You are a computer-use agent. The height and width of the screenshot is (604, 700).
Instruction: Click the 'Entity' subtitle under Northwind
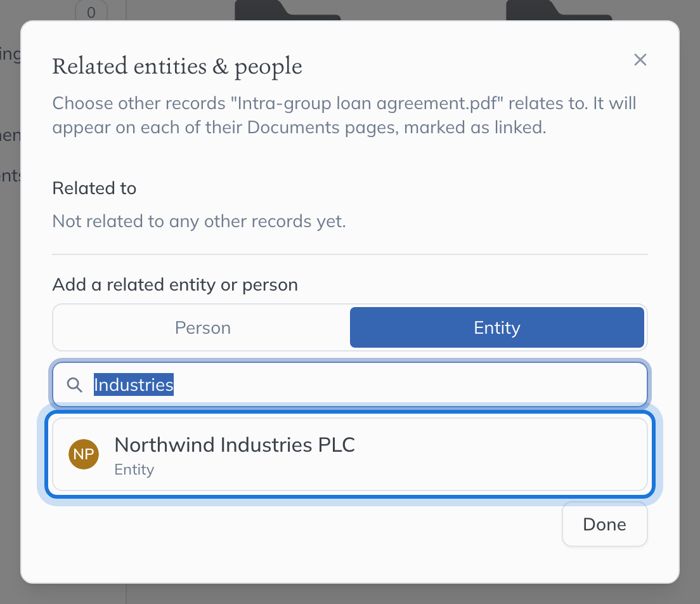(x=134, y=469)
